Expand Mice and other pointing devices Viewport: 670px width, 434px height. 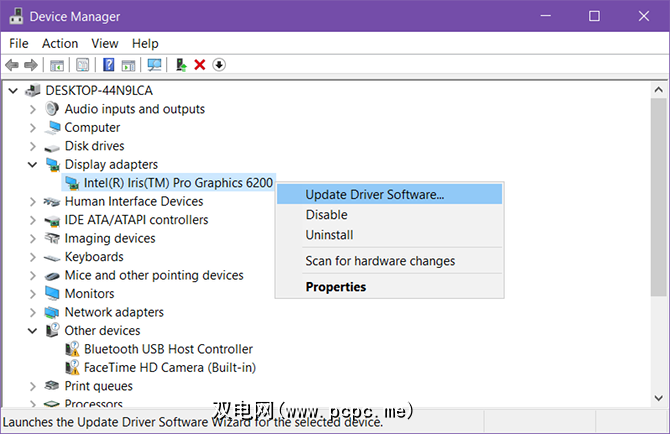click(32, 276)
